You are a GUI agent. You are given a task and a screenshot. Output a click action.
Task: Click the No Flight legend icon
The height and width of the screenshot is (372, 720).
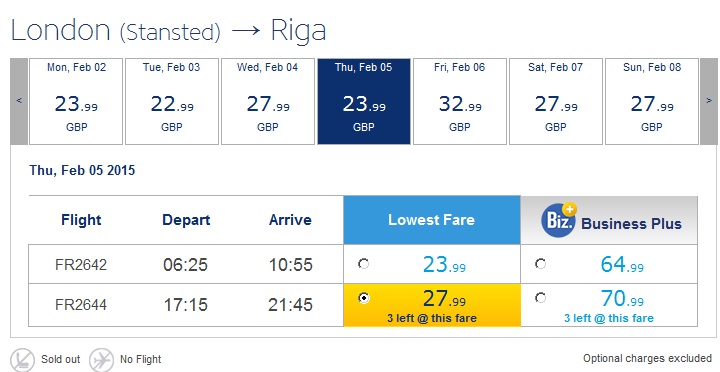click(x=101, y=360)
